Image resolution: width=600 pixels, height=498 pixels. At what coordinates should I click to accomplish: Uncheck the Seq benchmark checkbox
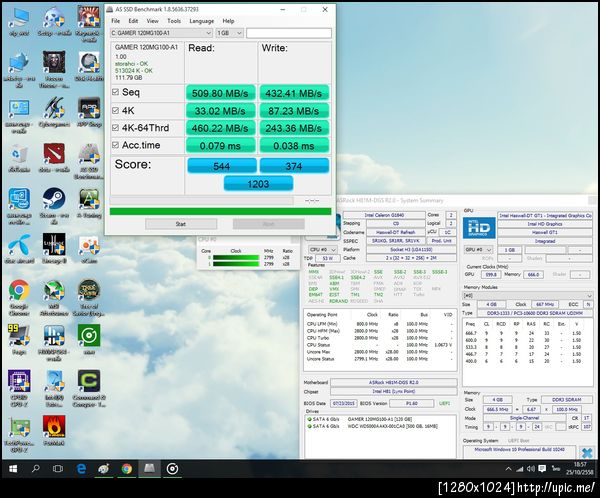[113, 93]
